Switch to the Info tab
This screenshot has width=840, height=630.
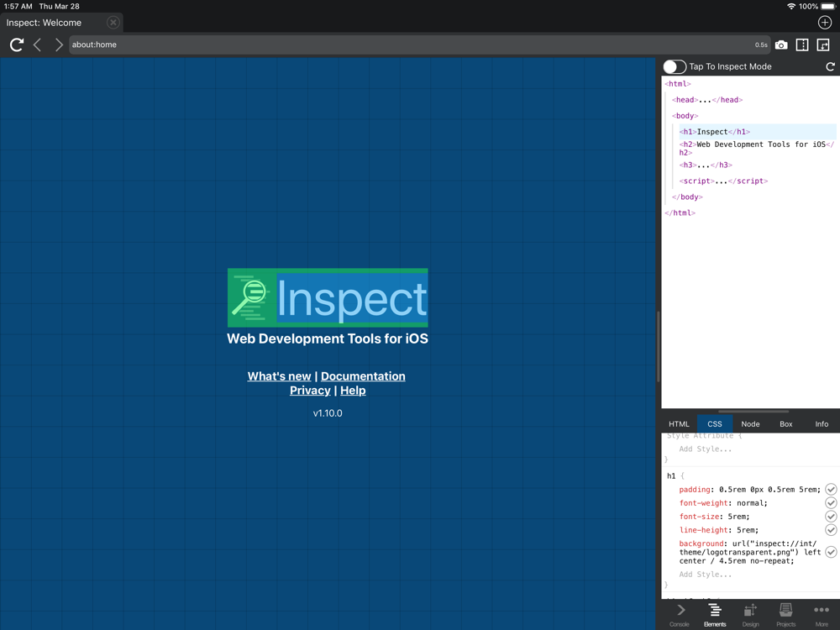[x=822, y=423]
